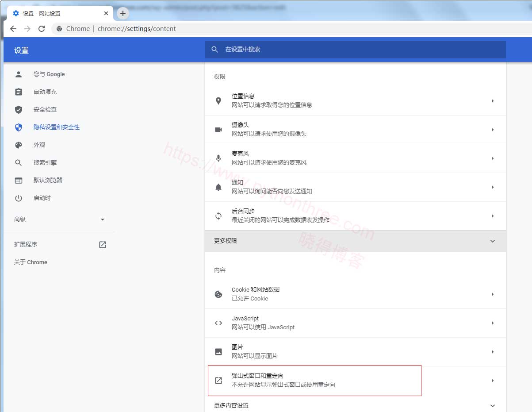Expand the JavaScript settings row arrow

(x=492, y=323)
